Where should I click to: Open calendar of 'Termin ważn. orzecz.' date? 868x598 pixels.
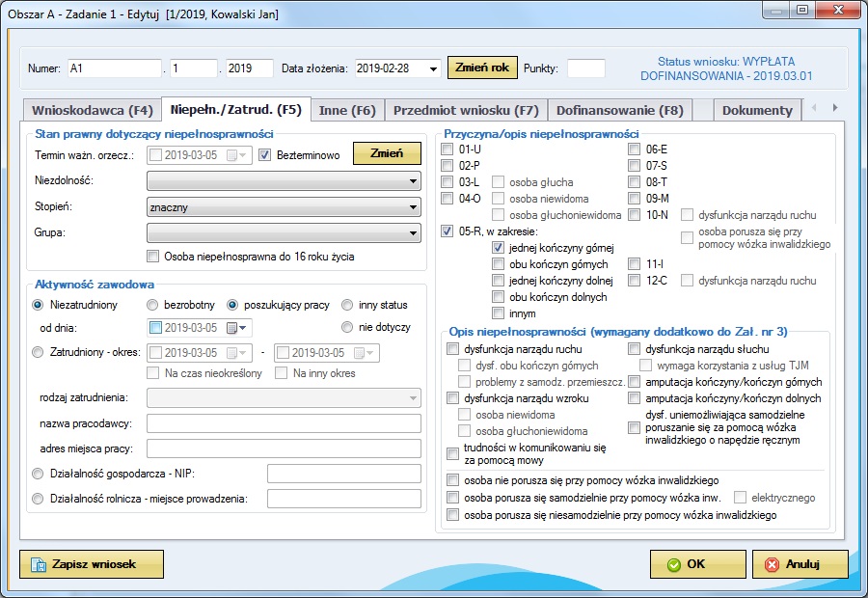pos(237,155)
